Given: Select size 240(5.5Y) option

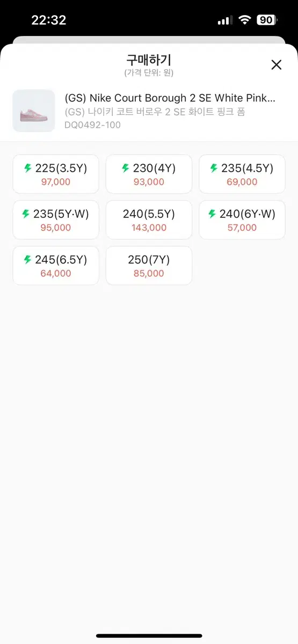Looking at the screenshot, I should click(x=149, y=220).
